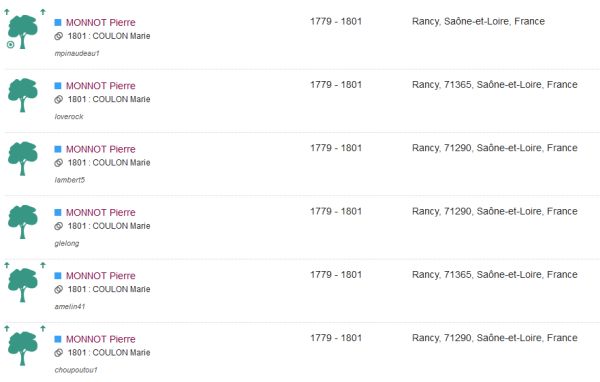Open the tree icon for user loverock
600x382 pixels.
(23, 95)
